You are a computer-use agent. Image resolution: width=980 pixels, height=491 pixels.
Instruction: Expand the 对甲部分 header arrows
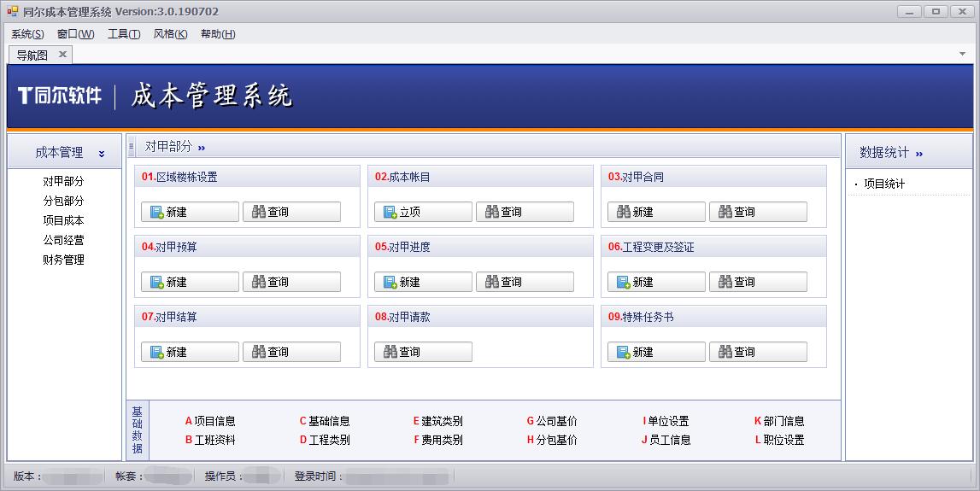[x=202, y=148]
